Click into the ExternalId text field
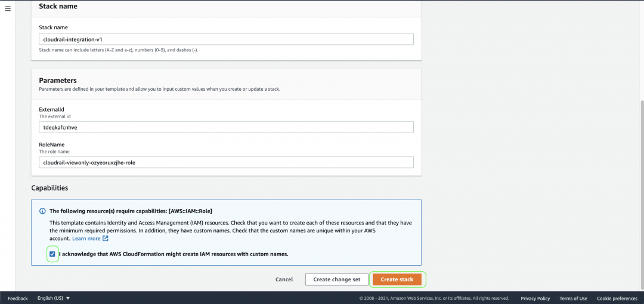This screenshot has width=644, height=304. pyautogui.click(x=227, y=127)
